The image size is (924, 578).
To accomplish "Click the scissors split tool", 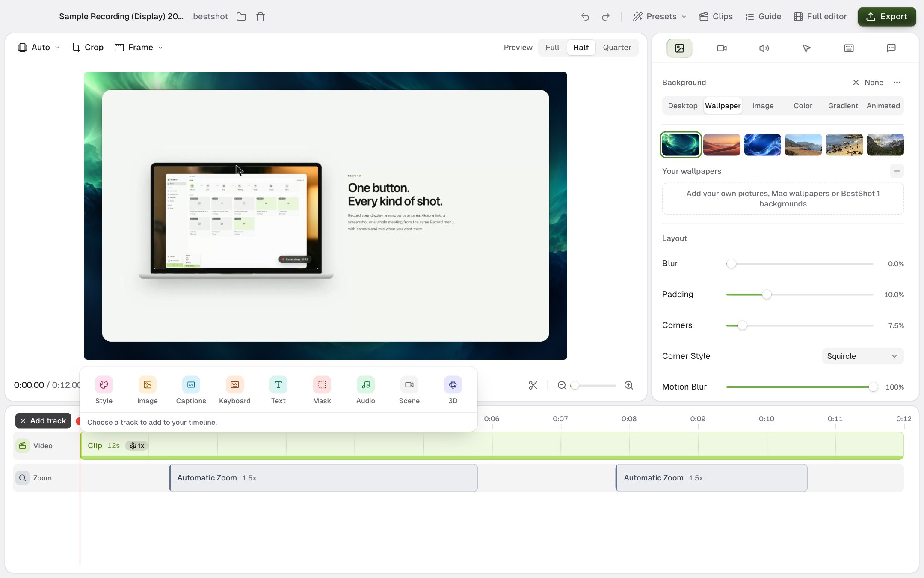I will [x=533, y=385].
